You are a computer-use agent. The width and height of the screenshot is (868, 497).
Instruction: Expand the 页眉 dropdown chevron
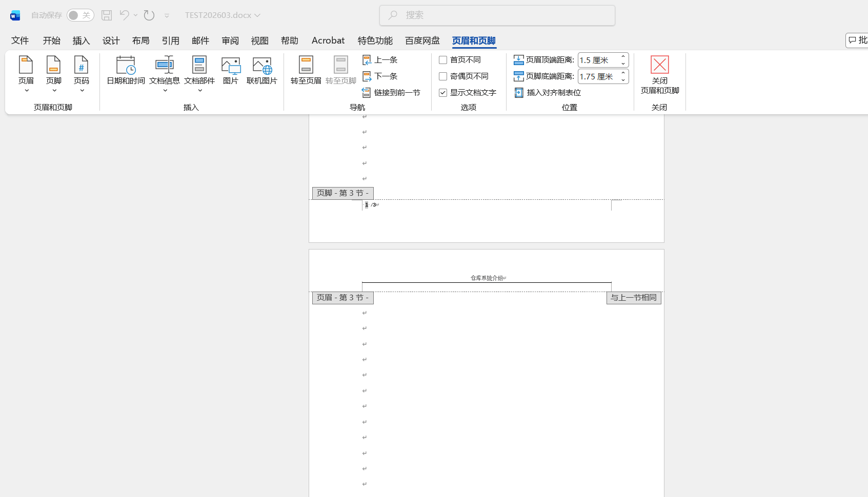click(x=26, y=91)
